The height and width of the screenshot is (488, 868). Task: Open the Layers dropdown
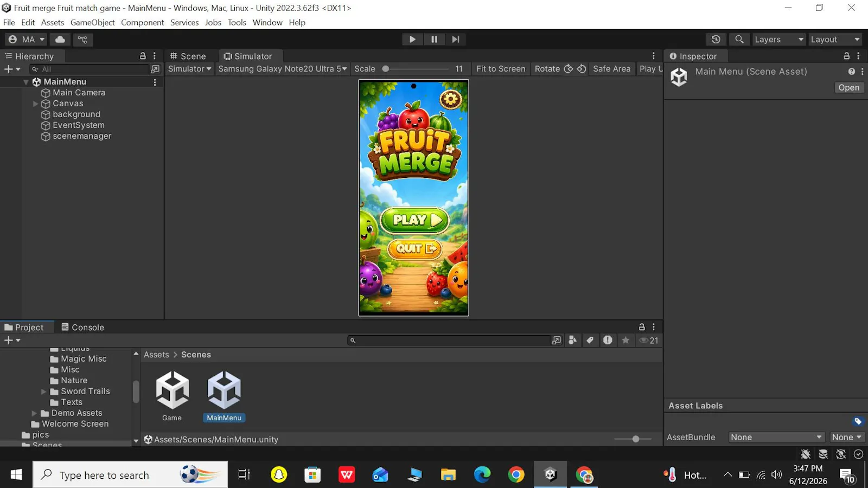779,39
